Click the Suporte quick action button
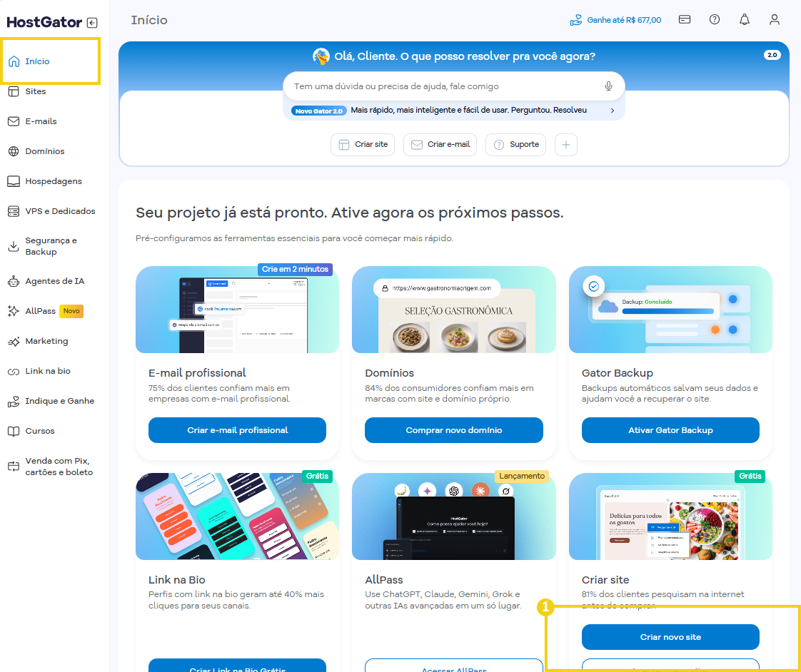 tap(516, 145)
